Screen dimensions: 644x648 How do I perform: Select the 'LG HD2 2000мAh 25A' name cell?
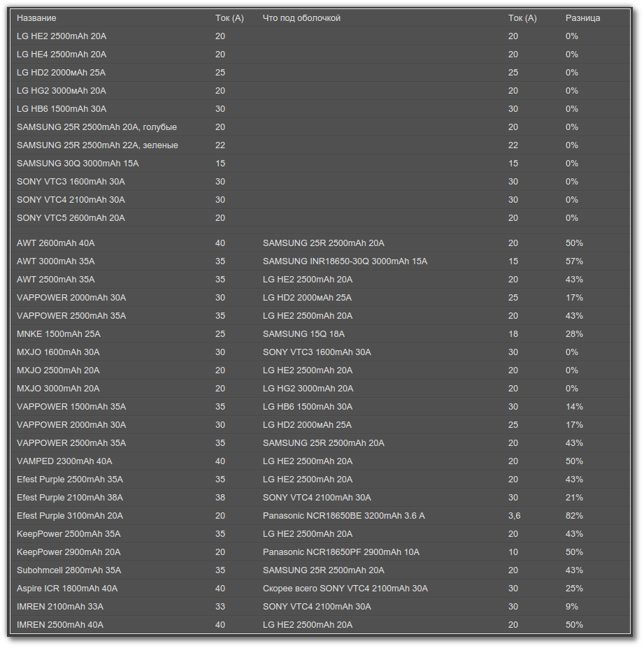(x=61, y=73)
